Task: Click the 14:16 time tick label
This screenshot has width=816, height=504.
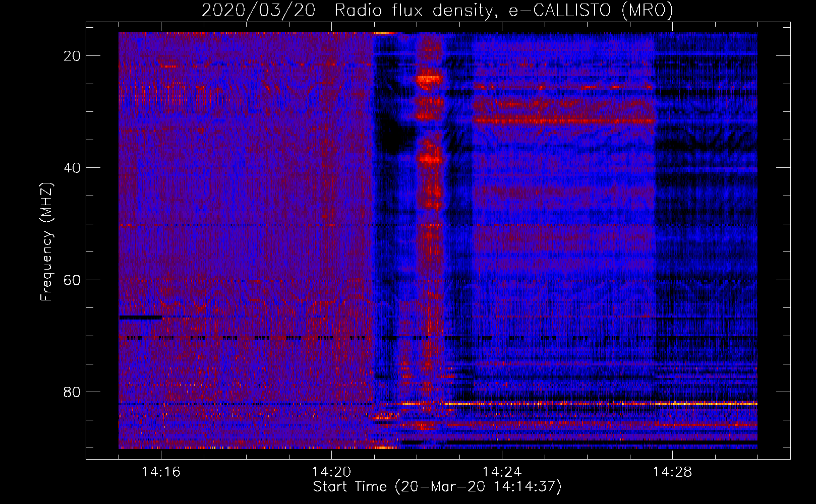Action: pos(161,472)
